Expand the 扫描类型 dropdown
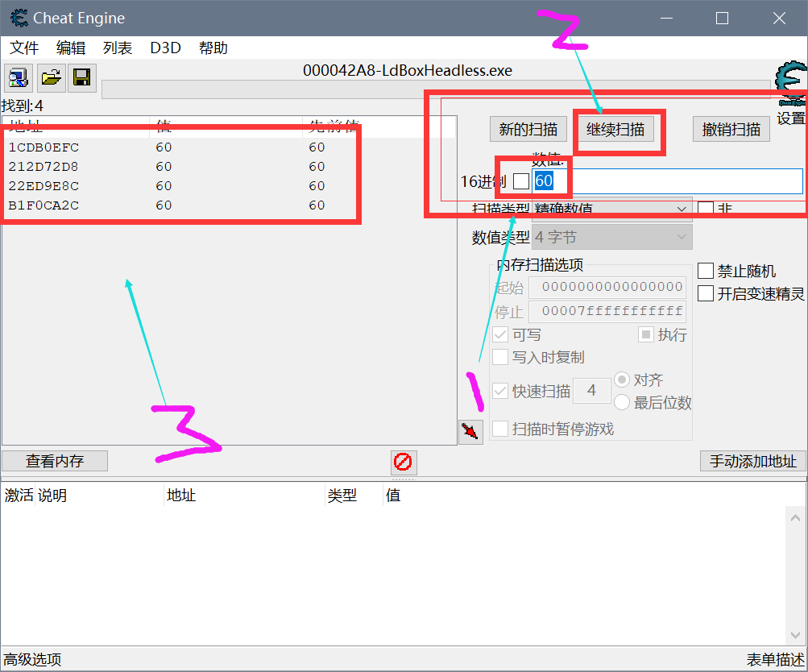Image resolution: width=808 pixels, height=672 pixels. point(611,209)
